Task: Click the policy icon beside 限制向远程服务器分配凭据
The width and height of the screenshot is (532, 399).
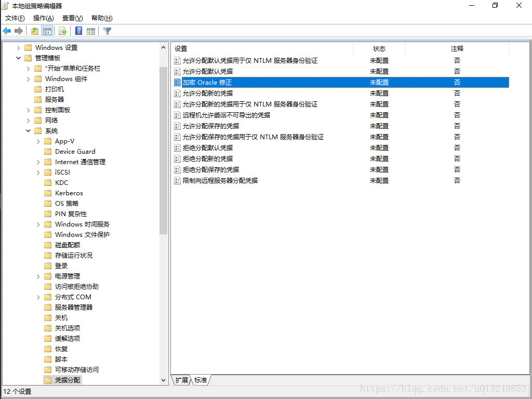Action: [177, 180]
